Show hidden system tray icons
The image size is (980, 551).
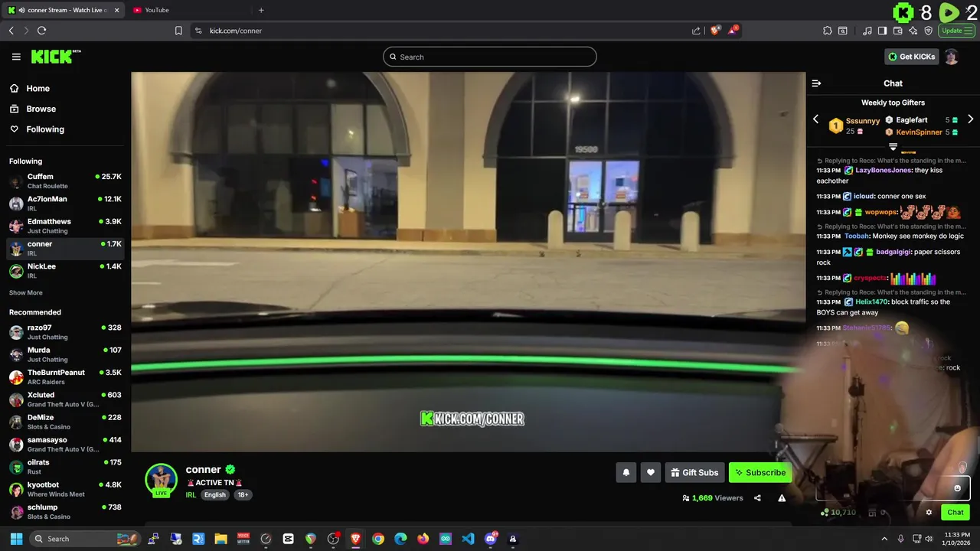pyautogui.click(x=884, y=539)
